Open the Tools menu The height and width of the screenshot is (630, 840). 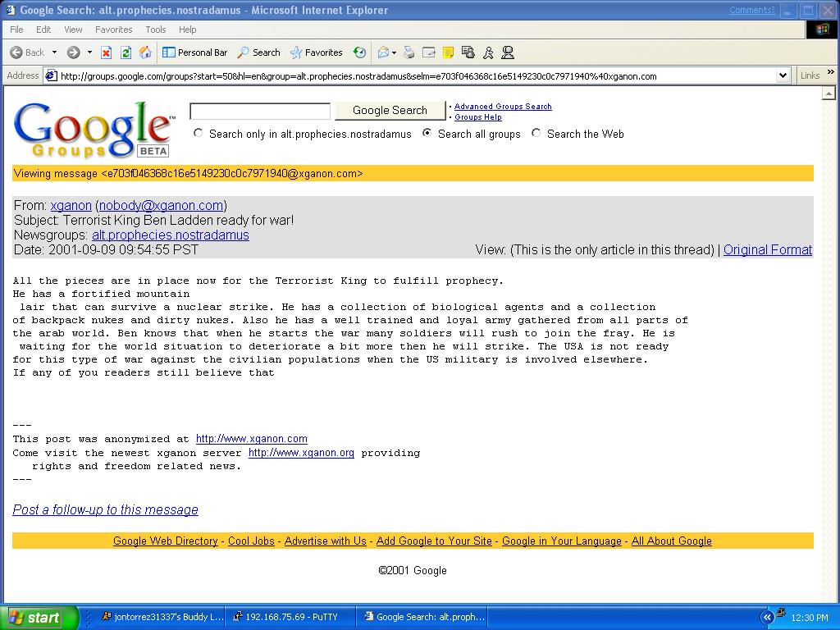156,30
